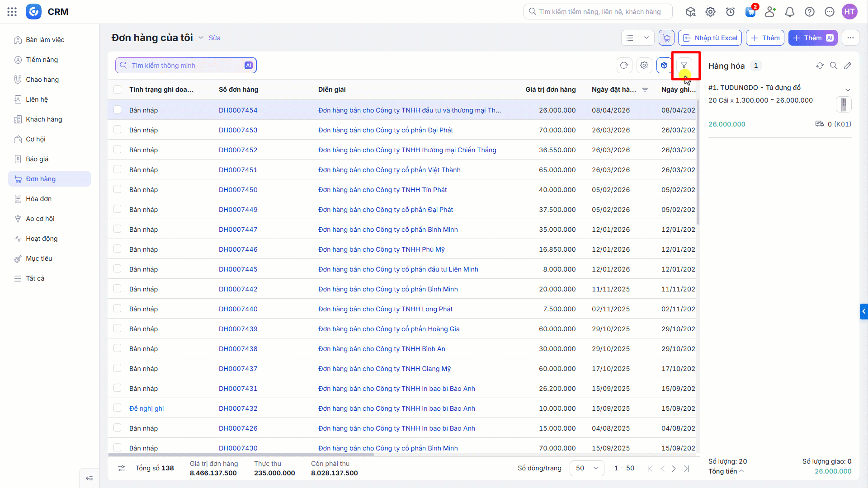Screen dimensions: 868x488
Task: Open the apps grid launcher
Action: point(12,12)
